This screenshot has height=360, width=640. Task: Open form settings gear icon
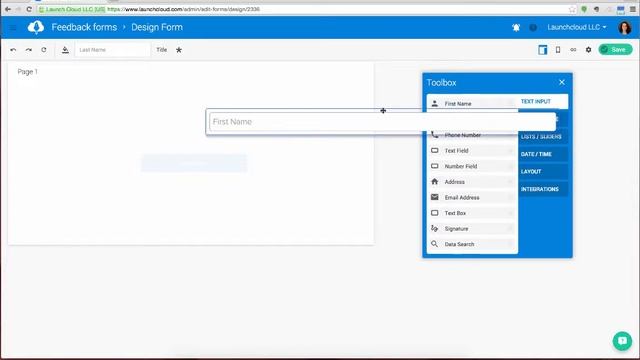pyautogui.click(x=588, y=50)
